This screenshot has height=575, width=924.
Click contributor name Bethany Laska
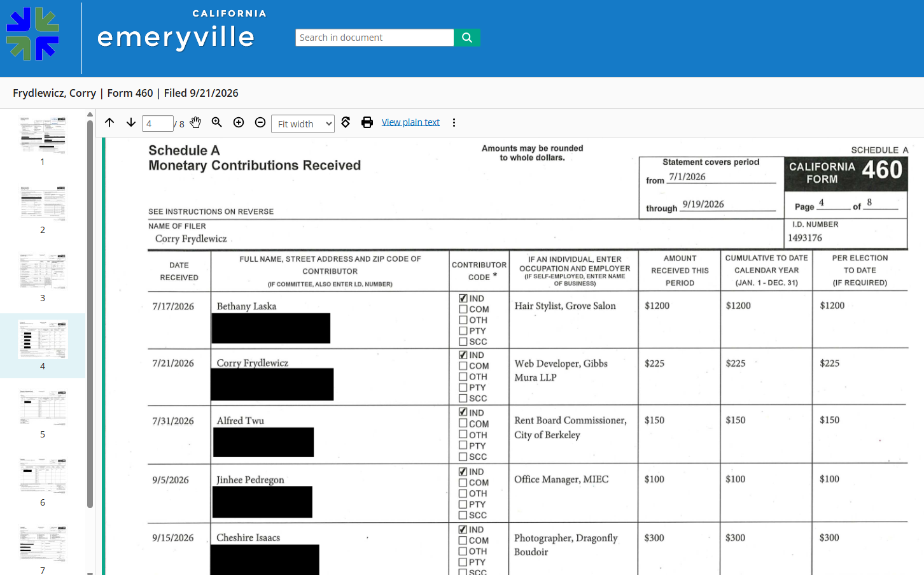coord(246,306)
